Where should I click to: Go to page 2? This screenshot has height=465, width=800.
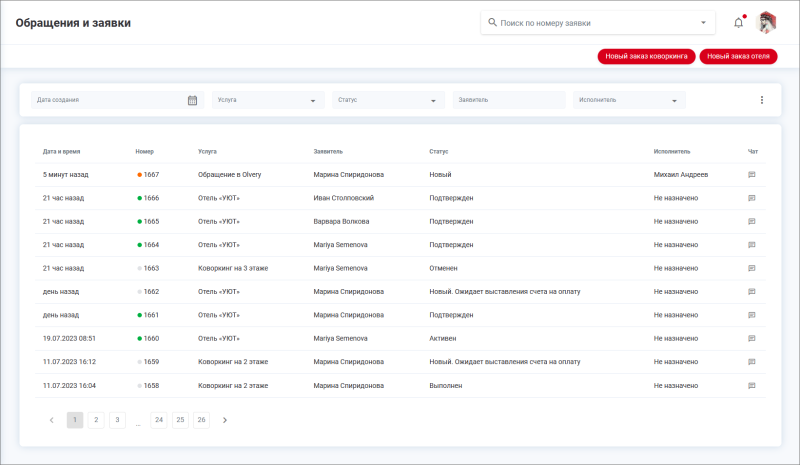pos(96,420)
